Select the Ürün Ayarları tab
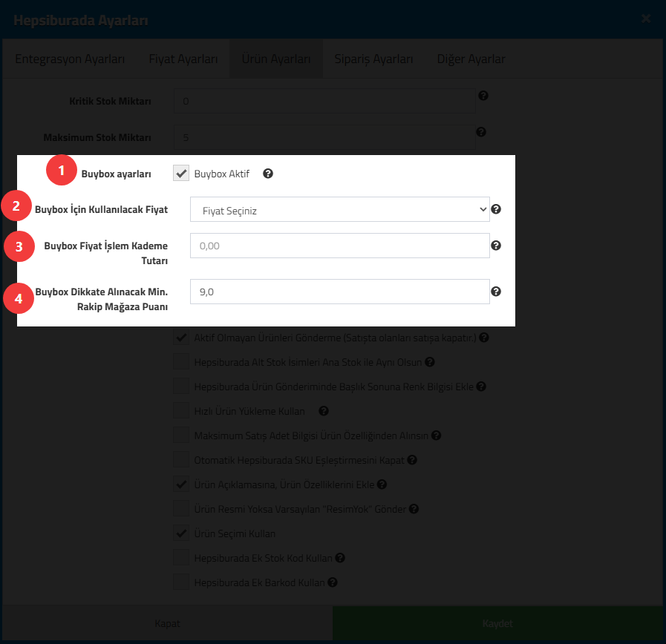The image size is (666, 644). [x=276, y=59]
